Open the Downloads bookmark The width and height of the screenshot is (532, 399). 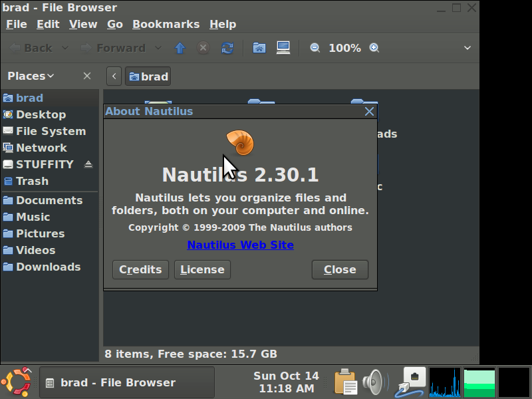click(49, 267)
